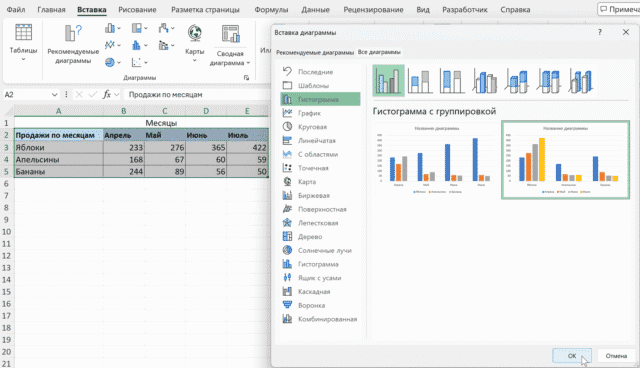Open the Файл menu
The image size is (640, 368).
(16, 9)
